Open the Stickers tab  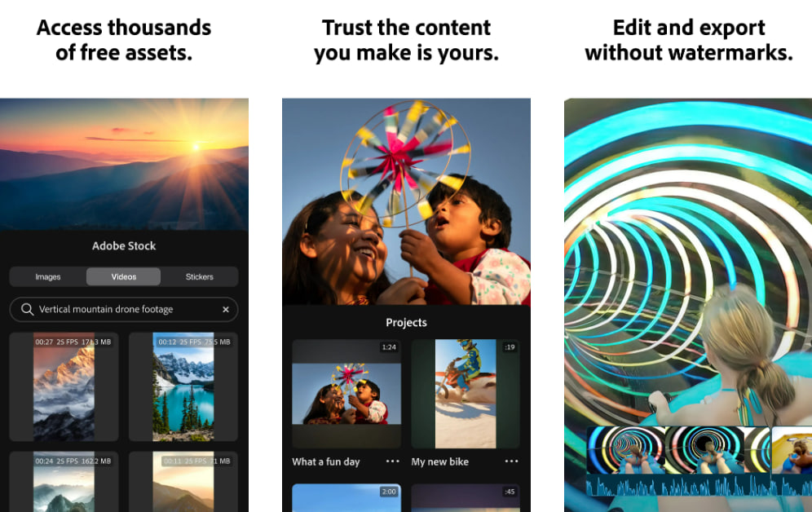[x=200, y=277]
